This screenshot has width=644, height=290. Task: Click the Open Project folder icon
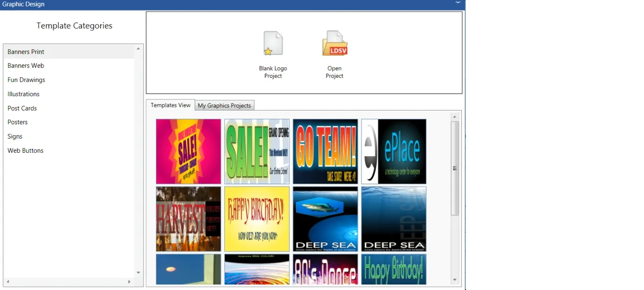pos(334,44)
